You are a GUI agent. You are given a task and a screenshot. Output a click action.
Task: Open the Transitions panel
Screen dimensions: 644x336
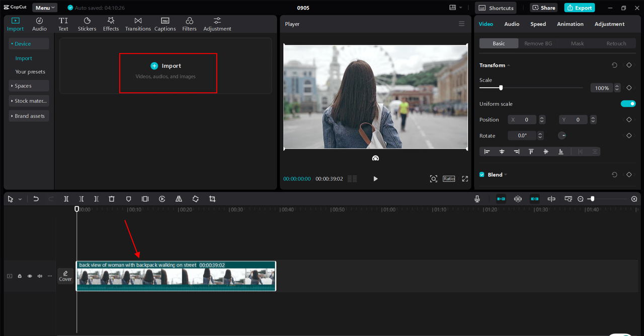138,24
